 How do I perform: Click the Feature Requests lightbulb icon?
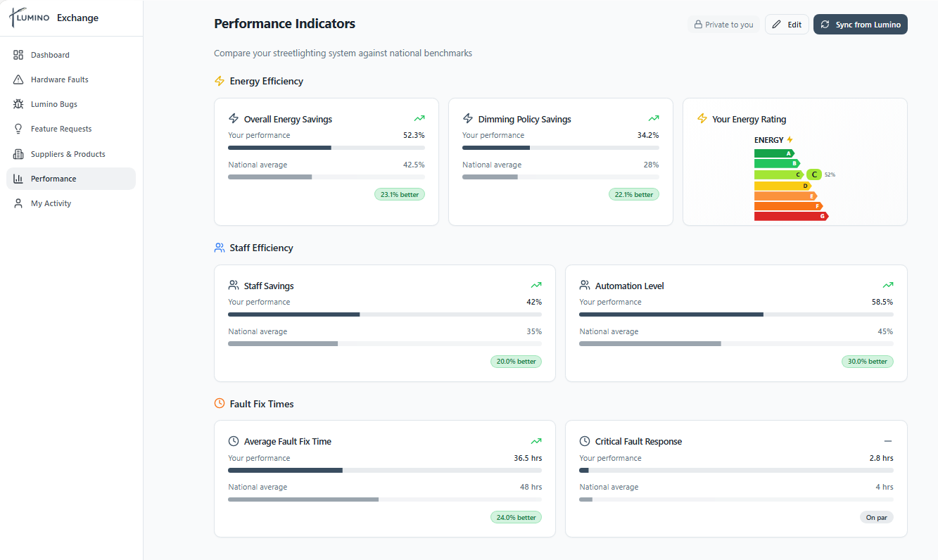point(18,129)
